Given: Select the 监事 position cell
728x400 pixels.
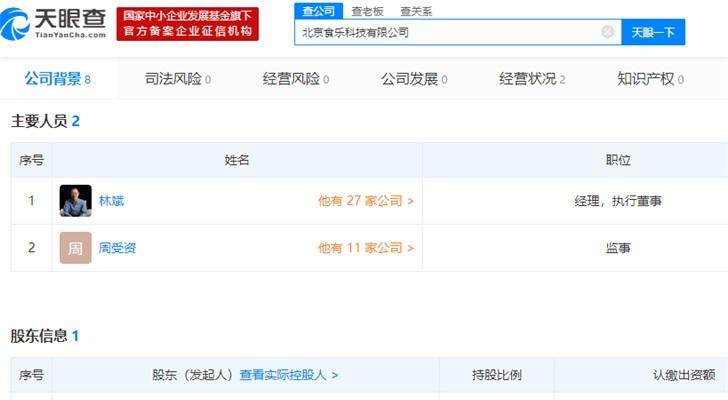Looking at the screenshot, I should pyautogui.click(x=618, y=248).
